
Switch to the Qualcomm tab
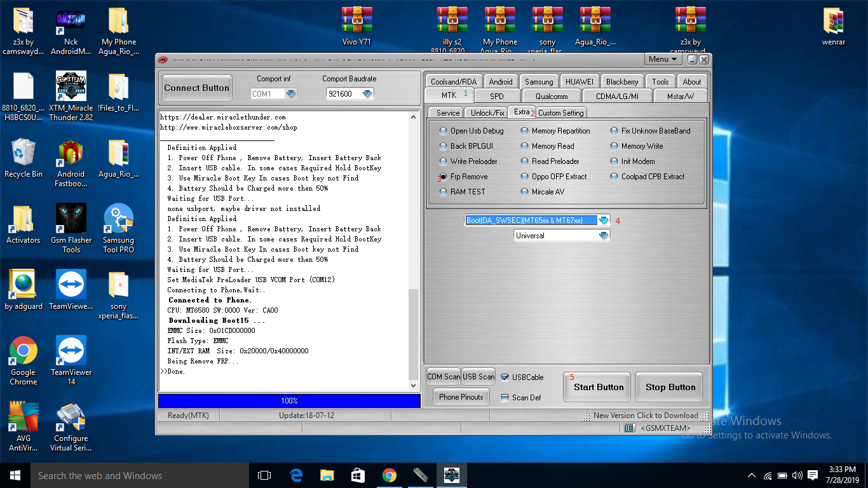[x=551, y=96]
